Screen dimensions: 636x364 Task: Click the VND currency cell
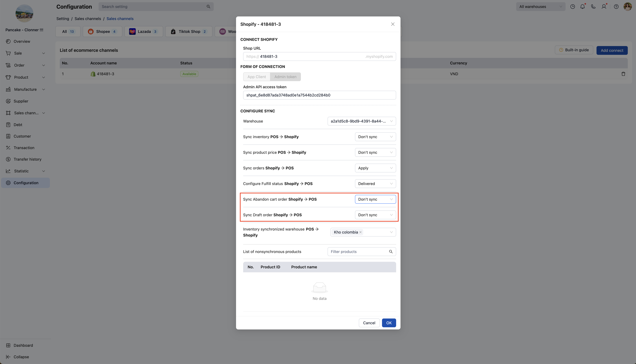pos(454,74)
